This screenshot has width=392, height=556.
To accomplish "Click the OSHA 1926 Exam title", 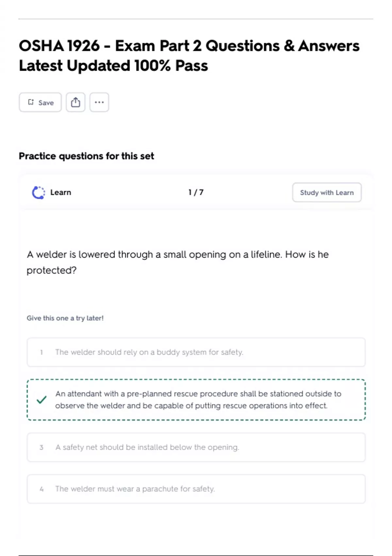I will (x=189, y=56).
